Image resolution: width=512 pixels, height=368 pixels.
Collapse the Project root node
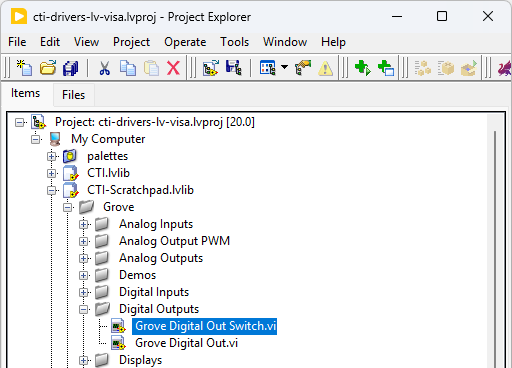pos(20,122)
